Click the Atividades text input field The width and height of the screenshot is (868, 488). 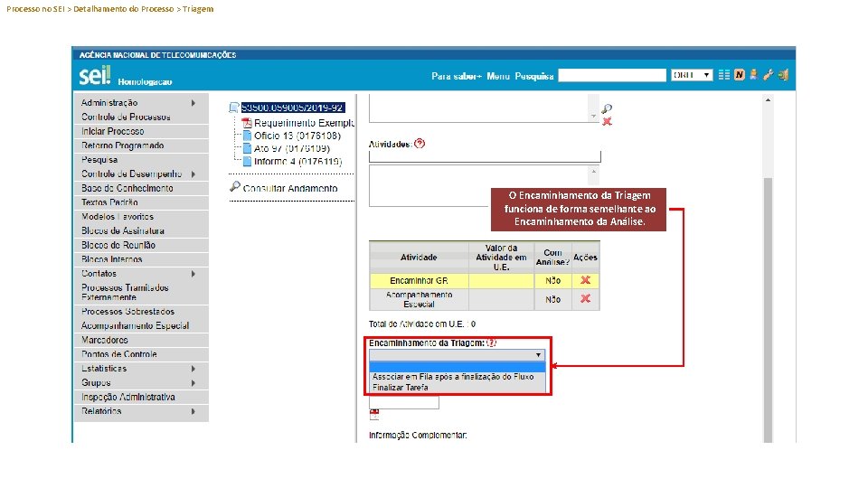485,156
